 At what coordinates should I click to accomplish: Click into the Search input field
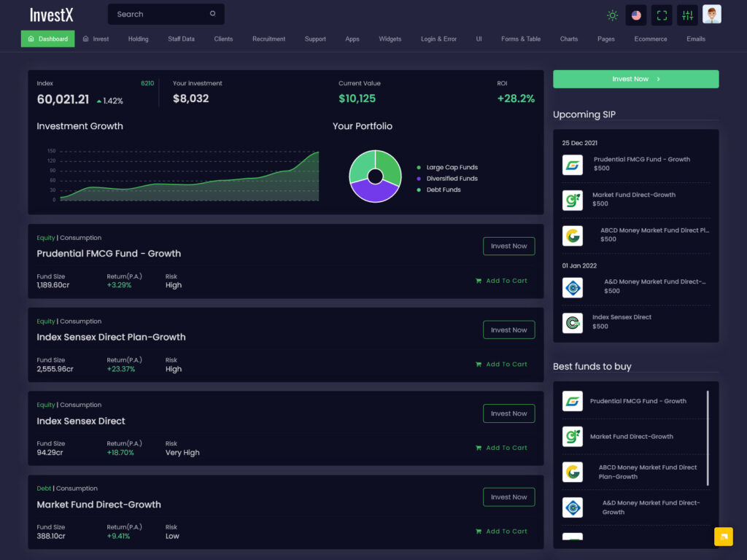point(166,15)
